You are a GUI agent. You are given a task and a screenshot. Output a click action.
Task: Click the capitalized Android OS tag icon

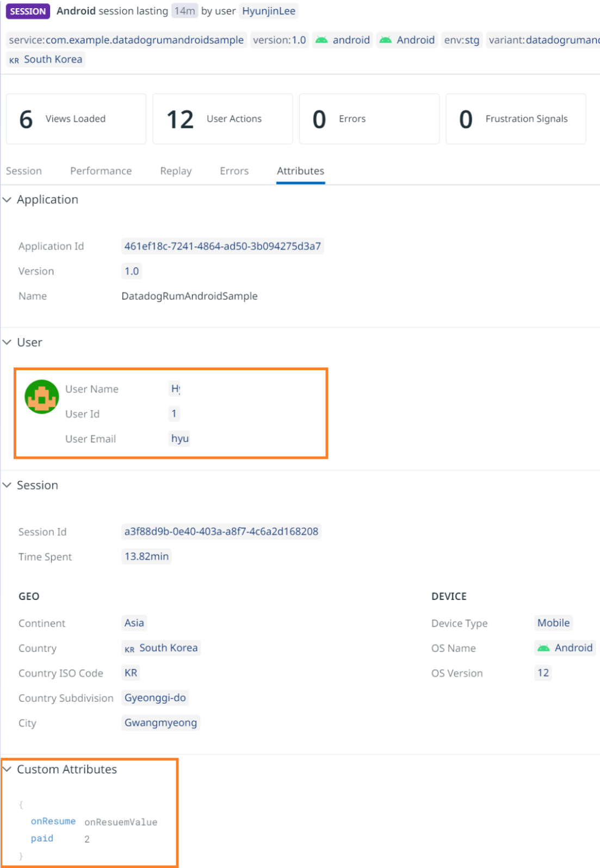pyautogui.click(x=386, y=40)
